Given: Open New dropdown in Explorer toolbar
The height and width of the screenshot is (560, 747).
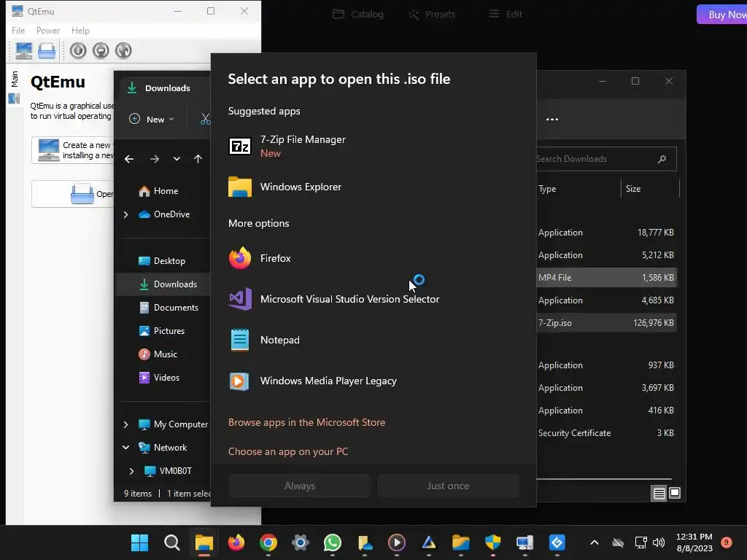Looking at the screenshot, I should coord(152,119).
